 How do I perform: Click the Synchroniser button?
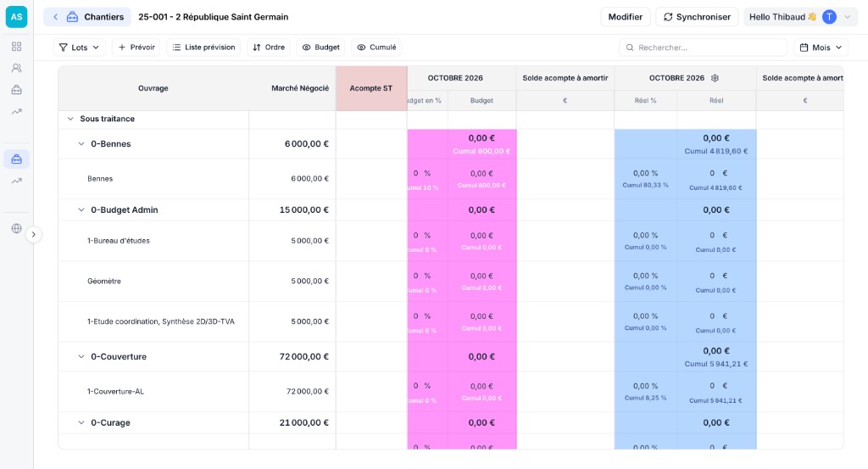[x=697, y=17]
